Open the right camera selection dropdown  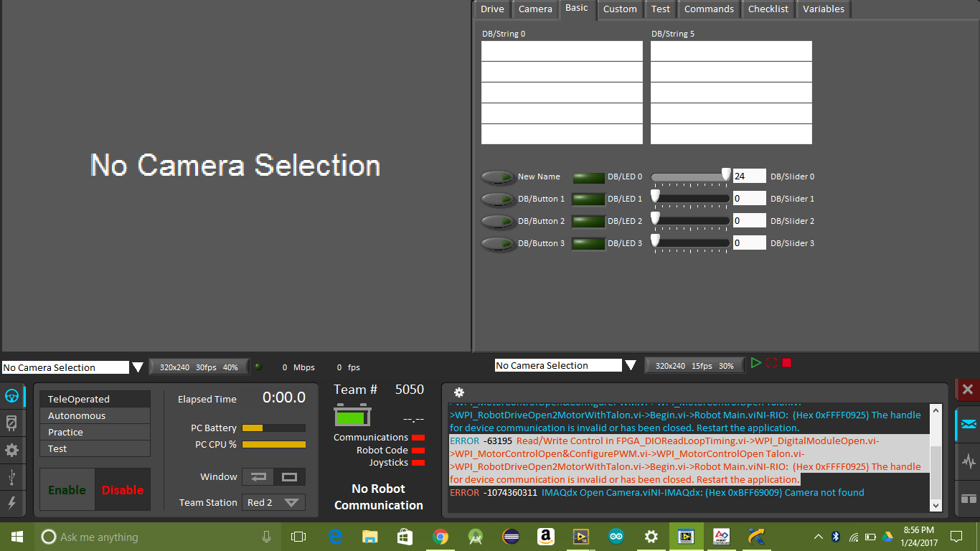tap(631, 365)
